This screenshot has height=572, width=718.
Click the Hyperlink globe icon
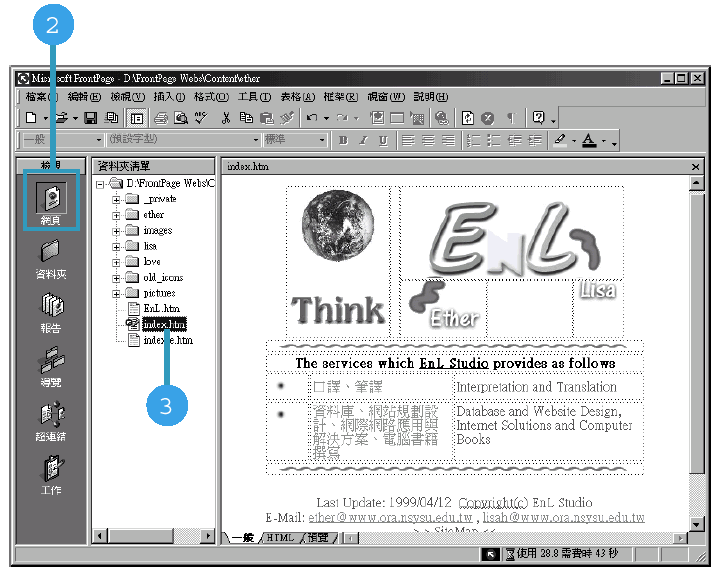(x=442, y=118)
